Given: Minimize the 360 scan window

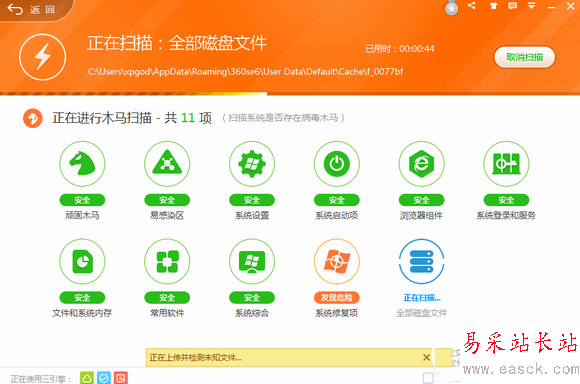Looking at the screenshot, I should [x=551, y=6].
